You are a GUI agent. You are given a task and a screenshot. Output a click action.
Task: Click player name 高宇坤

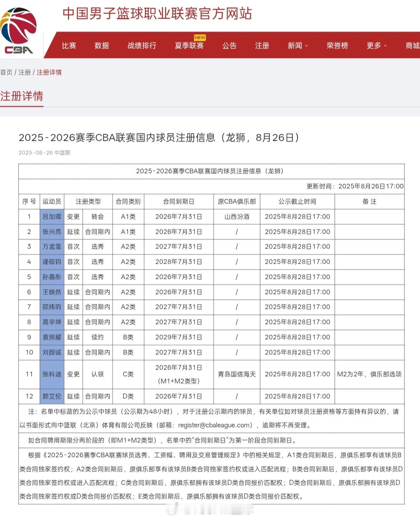click(52, 322)
